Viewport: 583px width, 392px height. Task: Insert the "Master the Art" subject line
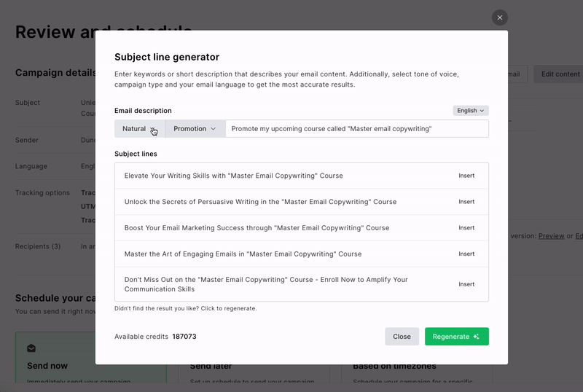point(466,254)
